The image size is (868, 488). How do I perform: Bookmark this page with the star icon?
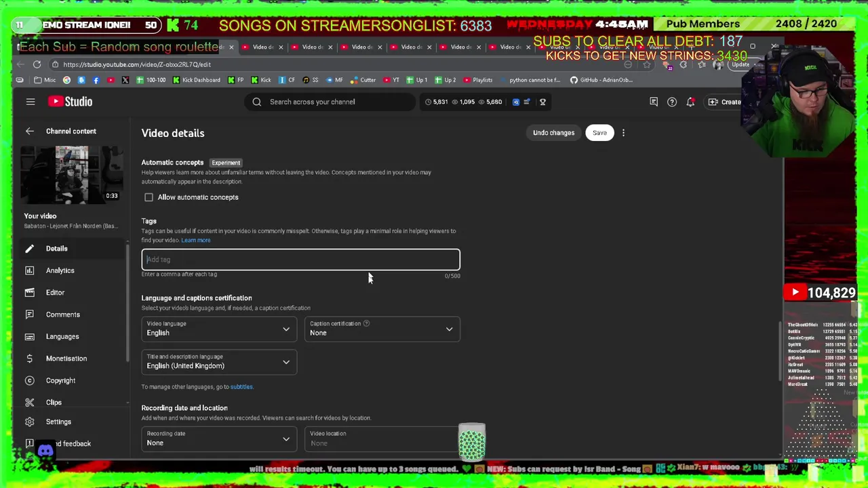pos(647,65)
